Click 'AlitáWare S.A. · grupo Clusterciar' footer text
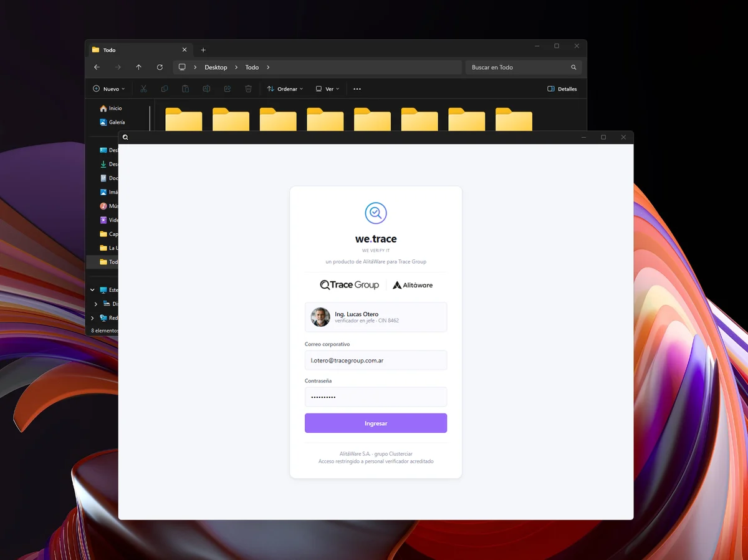 click(376, 454)
